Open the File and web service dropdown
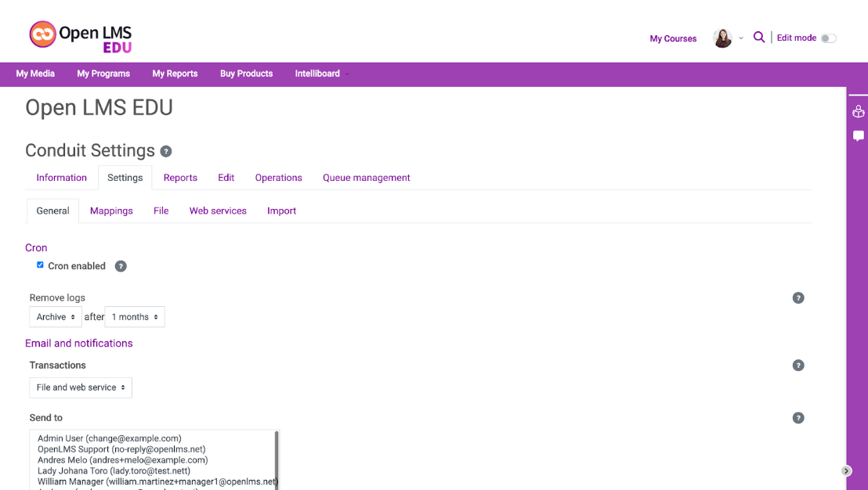This screenshot has height=490, width=868. (81, 387)
